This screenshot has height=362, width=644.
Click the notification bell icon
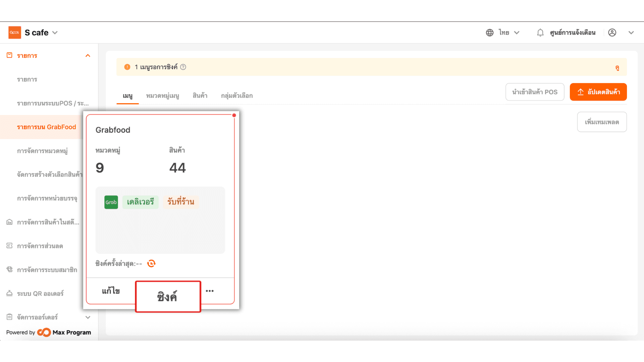(x=540, y=33)
